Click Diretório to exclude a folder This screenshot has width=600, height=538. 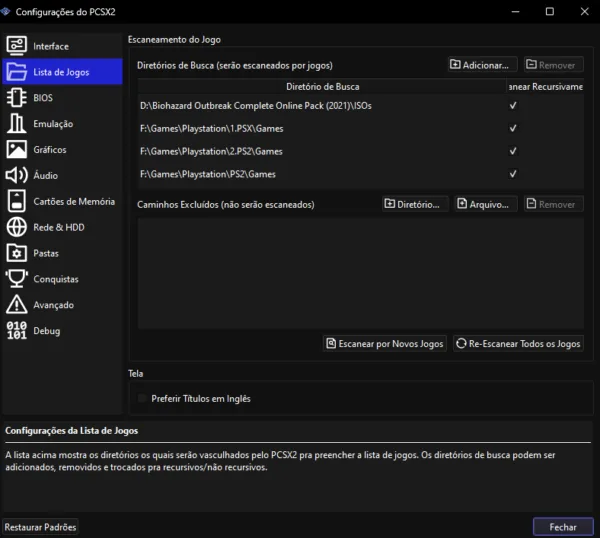pos(415,204)
